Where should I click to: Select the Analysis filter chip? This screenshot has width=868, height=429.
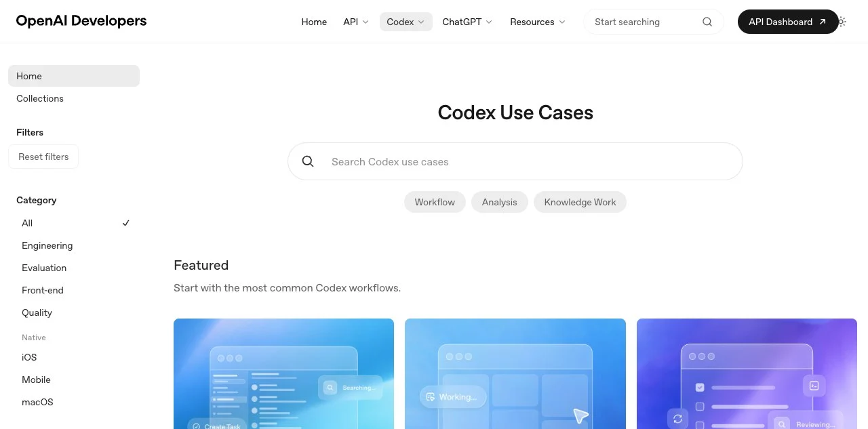(x=500, y=202)
